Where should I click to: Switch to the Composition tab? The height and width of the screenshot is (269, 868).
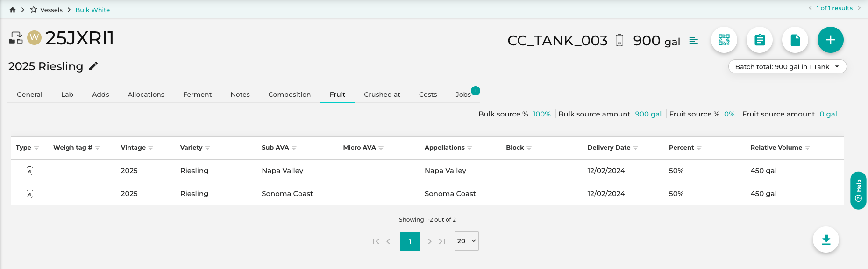pos(290,95)
